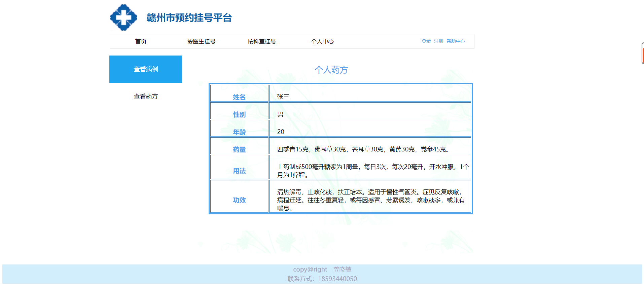Click the efficacy text starting 清热解毒
Image resolution: width=644 pixels, height=284 pixels.
tap(371, 200)
